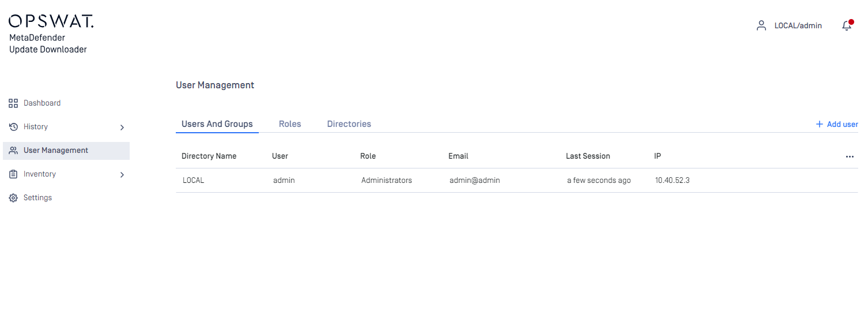Select the Users And Groups tab
Screen dimensions: 868x311
pos(217,124)
